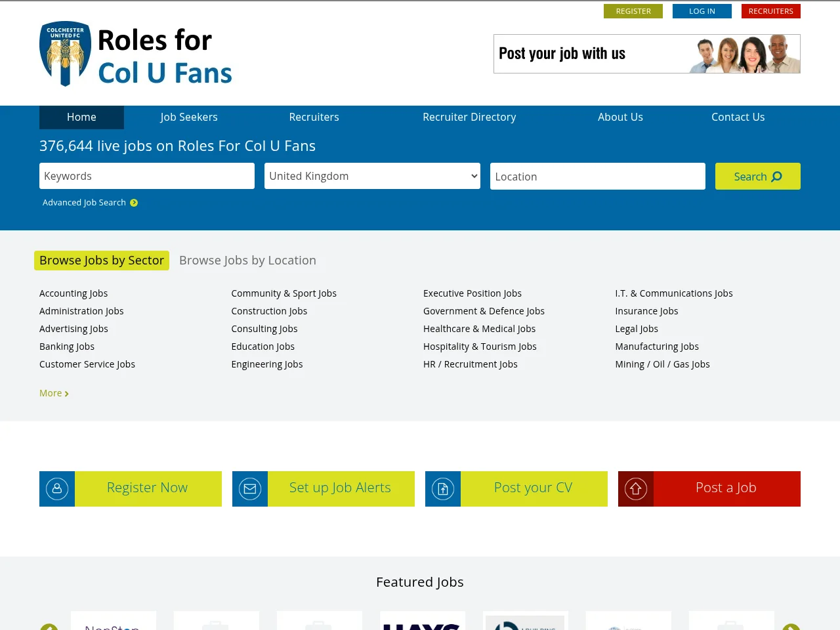Browse Accounting Jobs
This screenshot has width=840, height=630.
click(x=73, y=293)
